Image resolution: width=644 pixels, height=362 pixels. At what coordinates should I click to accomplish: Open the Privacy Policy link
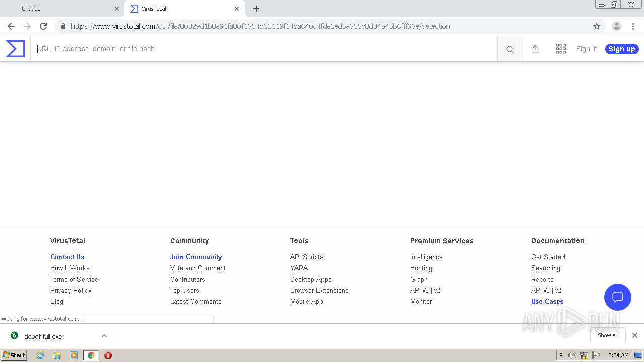[x=71, y=290]
